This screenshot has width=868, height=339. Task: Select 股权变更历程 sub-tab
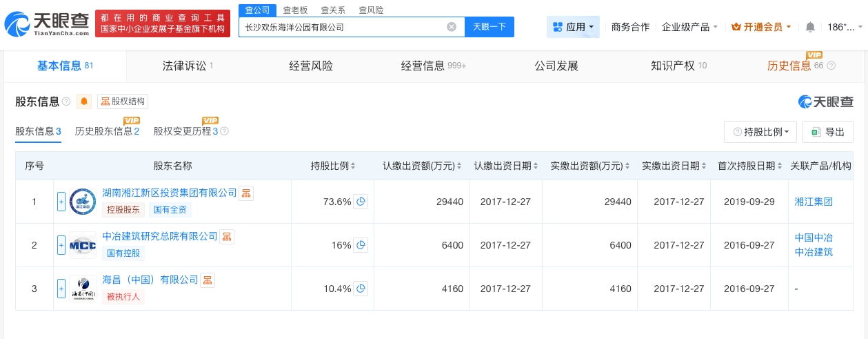click(186, 131)
